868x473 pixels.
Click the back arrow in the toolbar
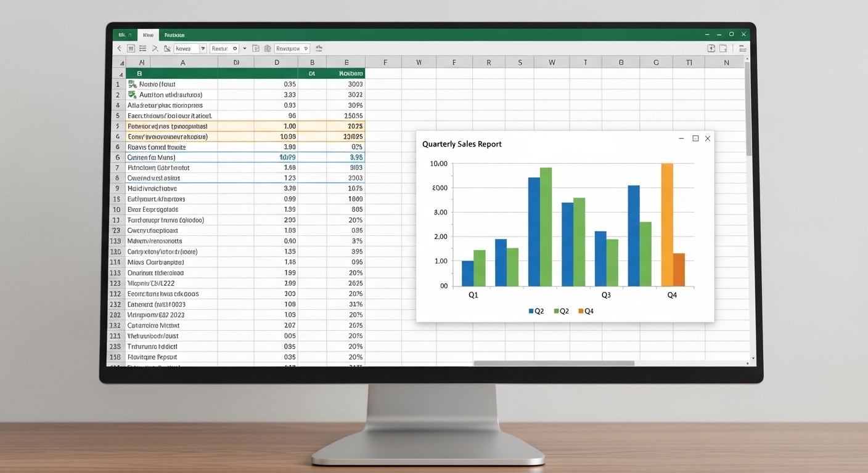point(120,48)
